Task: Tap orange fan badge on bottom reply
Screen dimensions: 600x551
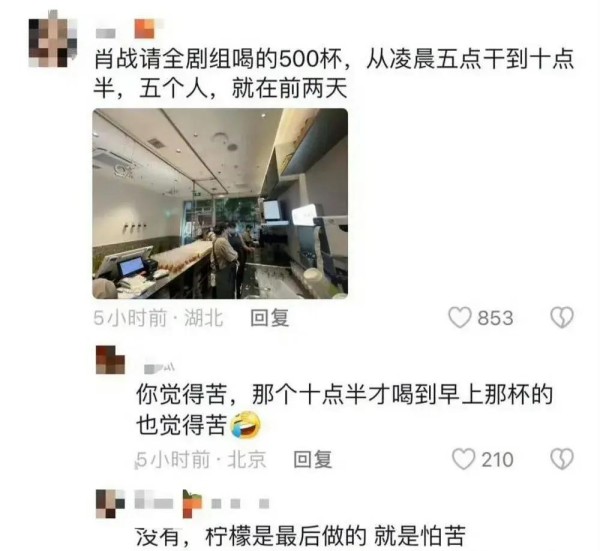Action: [x=192, y=504]
